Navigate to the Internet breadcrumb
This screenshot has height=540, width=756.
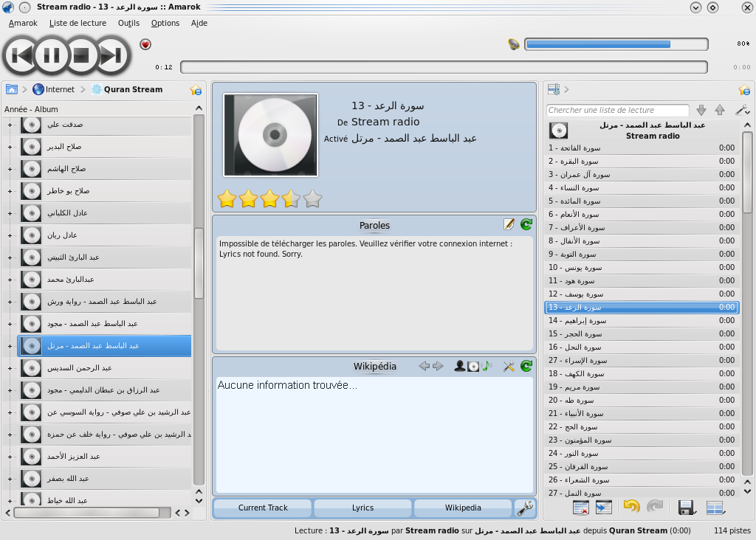tap(53, 89)
